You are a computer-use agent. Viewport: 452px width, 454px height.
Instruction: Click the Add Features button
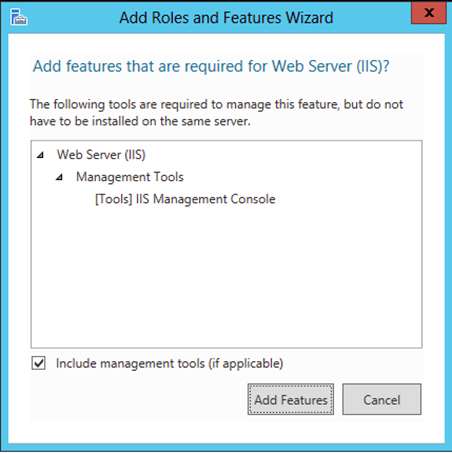tap(290, 399)
